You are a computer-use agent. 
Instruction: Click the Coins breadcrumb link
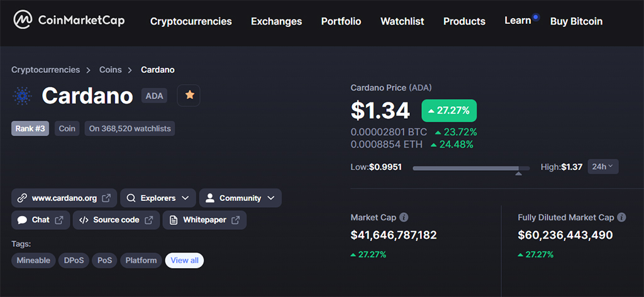[111, 70]
